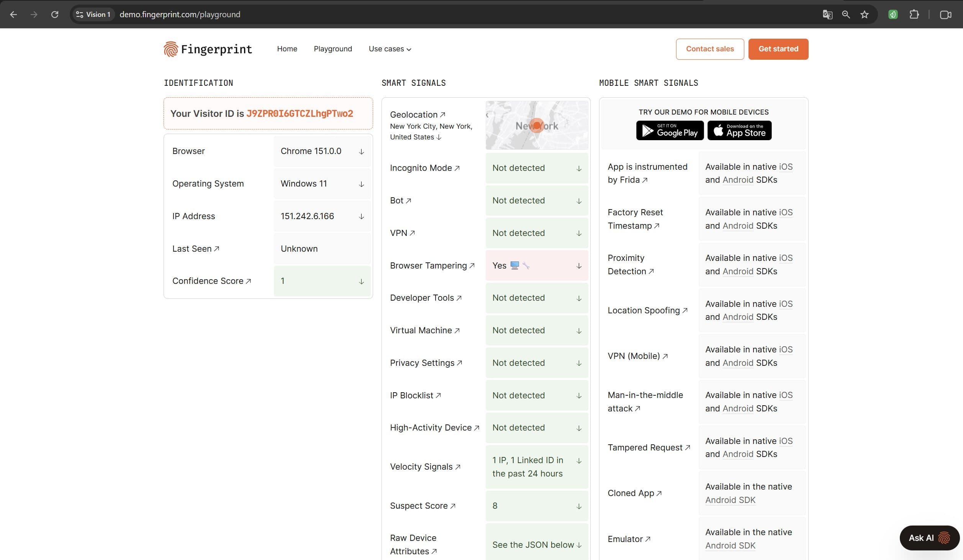Open the IP Blocklist external link arrow
Image resolution: width=963 pixels, height=560 pixels.
[438, 395]
